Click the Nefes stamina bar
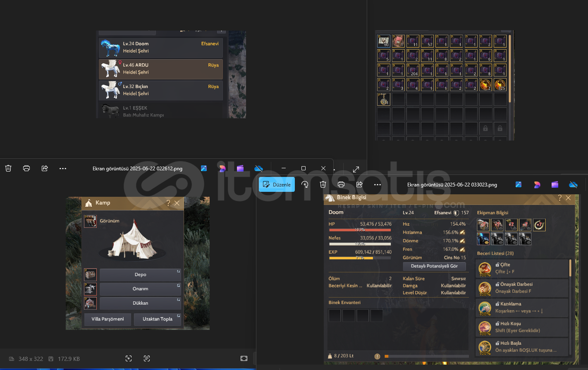This screenshot has height=370, width=588. click(360, 244)
